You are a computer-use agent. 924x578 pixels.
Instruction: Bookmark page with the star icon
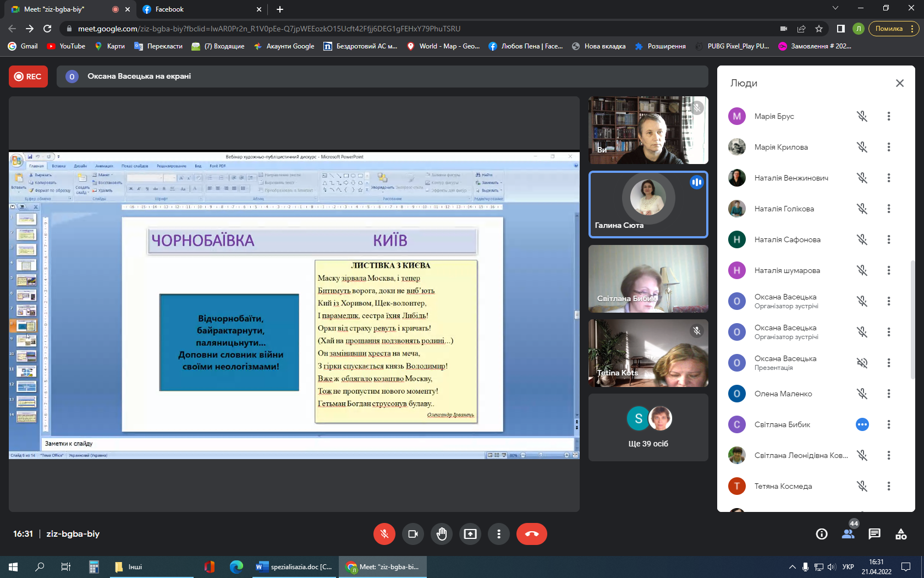click(819, 29)
